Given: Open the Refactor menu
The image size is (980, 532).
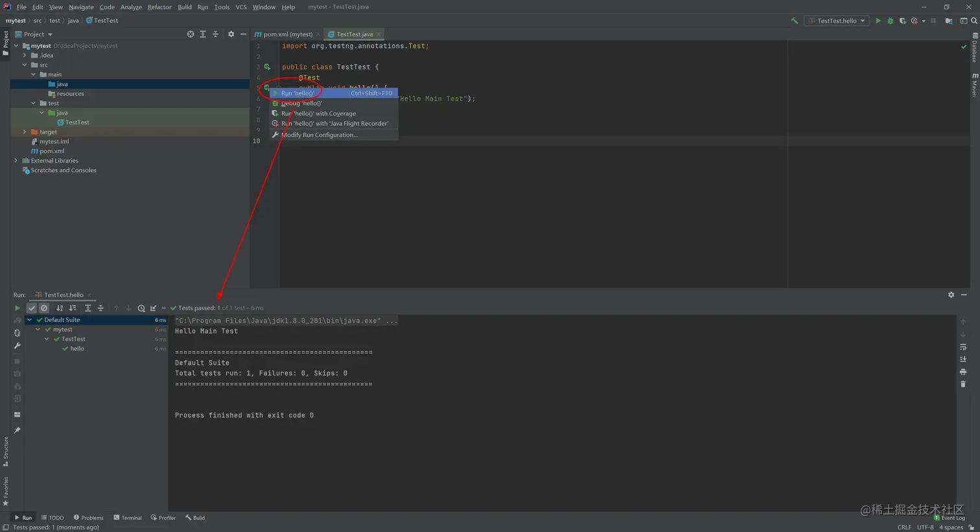Looking at the screenshot, I should [159, 7].
